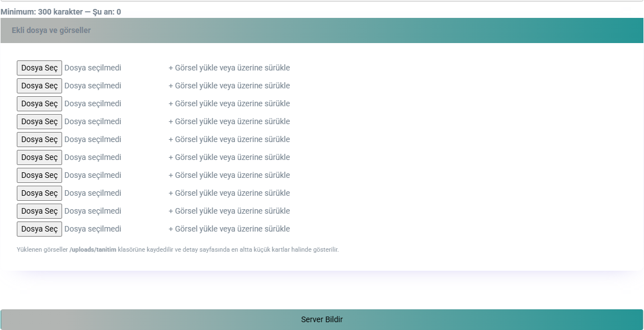Click the seventh '+ Görsel yükle' zone

point(229,176)
